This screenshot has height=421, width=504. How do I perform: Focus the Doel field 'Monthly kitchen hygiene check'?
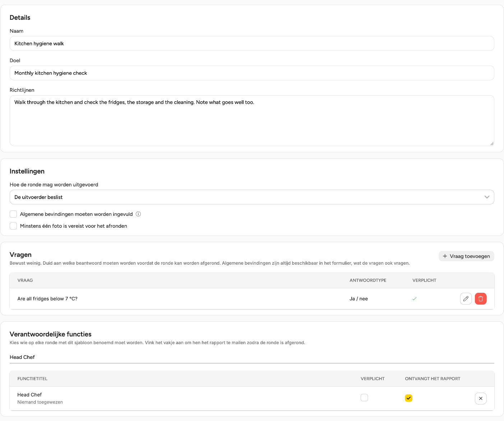click(x=252, y=73)
